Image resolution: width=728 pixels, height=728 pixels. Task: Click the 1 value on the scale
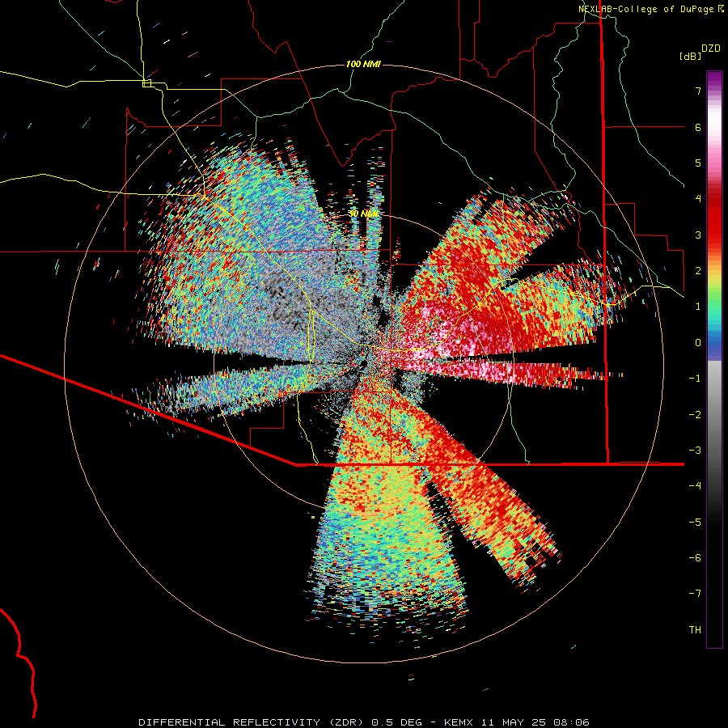click(x=698, y=307)
